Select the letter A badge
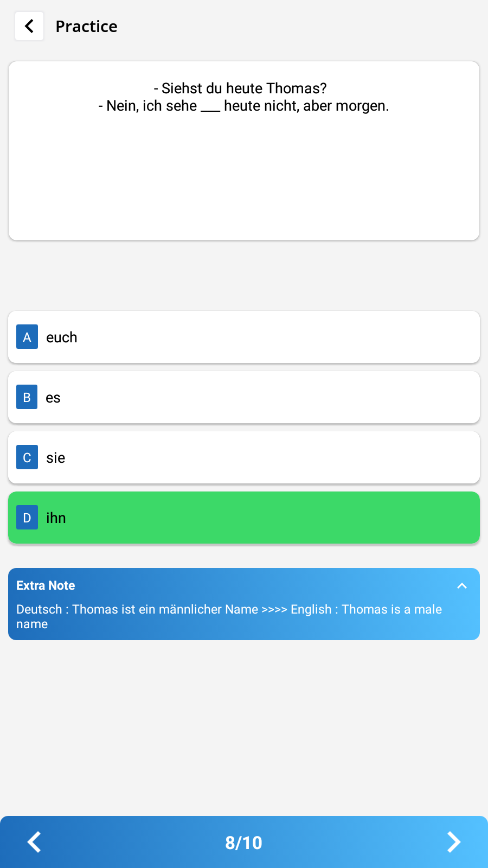The image size is (488, 868). click(x=27, y=337)
